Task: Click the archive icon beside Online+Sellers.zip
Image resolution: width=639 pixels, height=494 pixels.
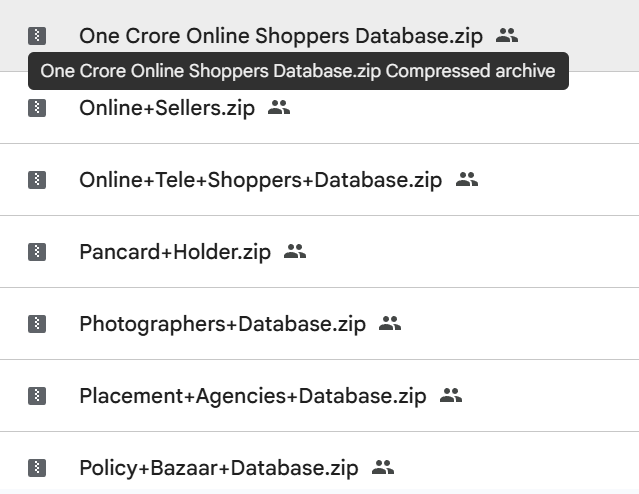Action: (x=37, y=108)
